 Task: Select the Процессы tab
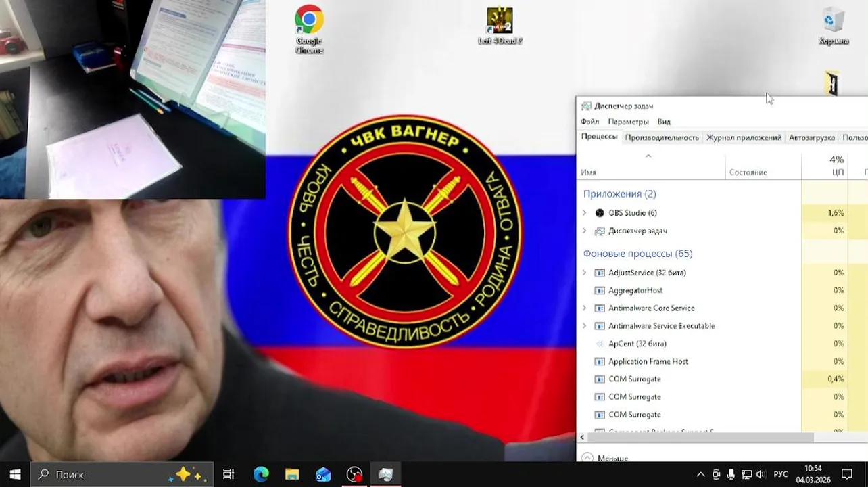coord(599,137)
